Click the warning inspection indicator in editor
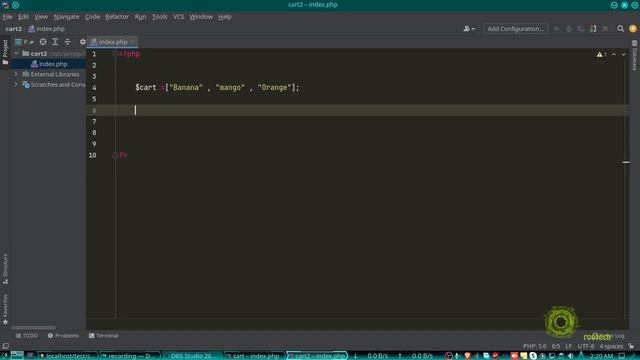Image resolution: width=640 pixels, height=360 pixels. [x=601, y=54]
